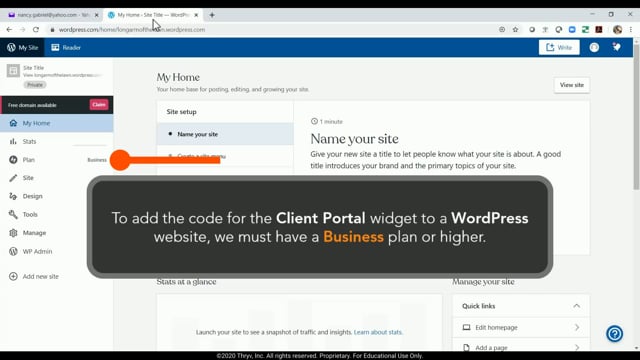Click the Tools wrench icon

(x=13, y=214)
